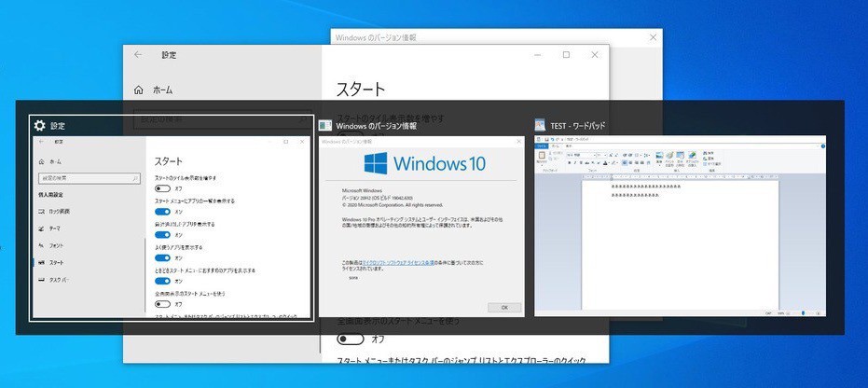Close the Windows のバージョン情報 dialog behind
This screenshot has height=388, width=868.
[x=653, y=37]
